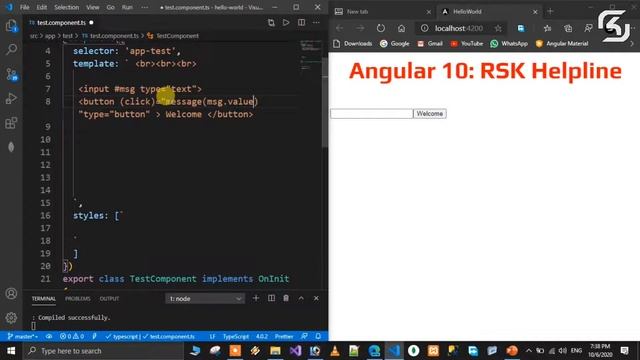
Task: Open the Extensions view
Action: tap(11, 122)
